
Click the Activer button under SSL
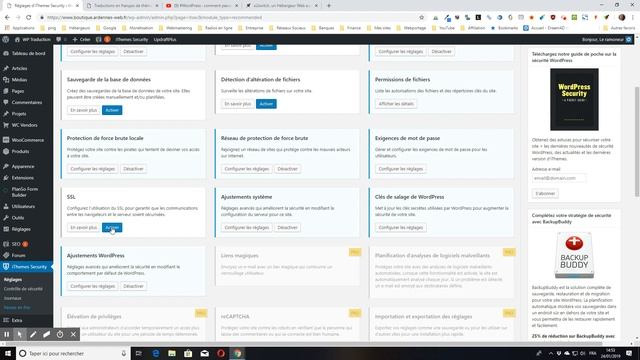[x=112, y=227]
